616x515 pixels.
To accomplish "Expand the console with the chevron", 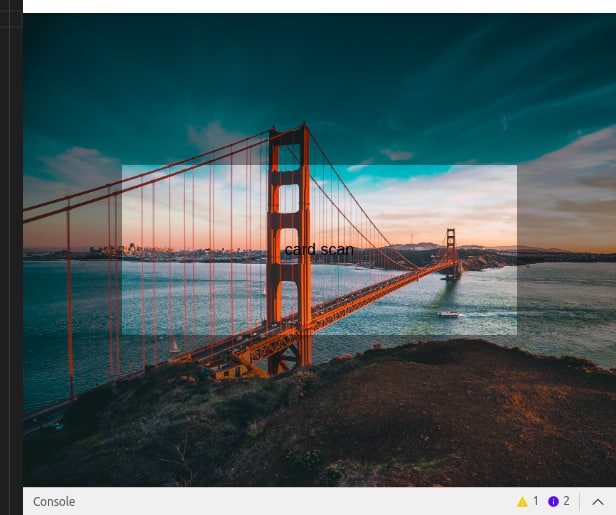I will 598,502.
